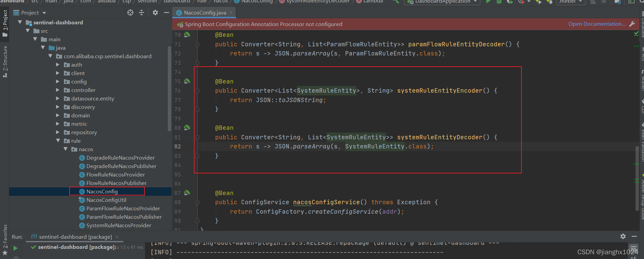Expand the repository package

click(x=58, y=132)
